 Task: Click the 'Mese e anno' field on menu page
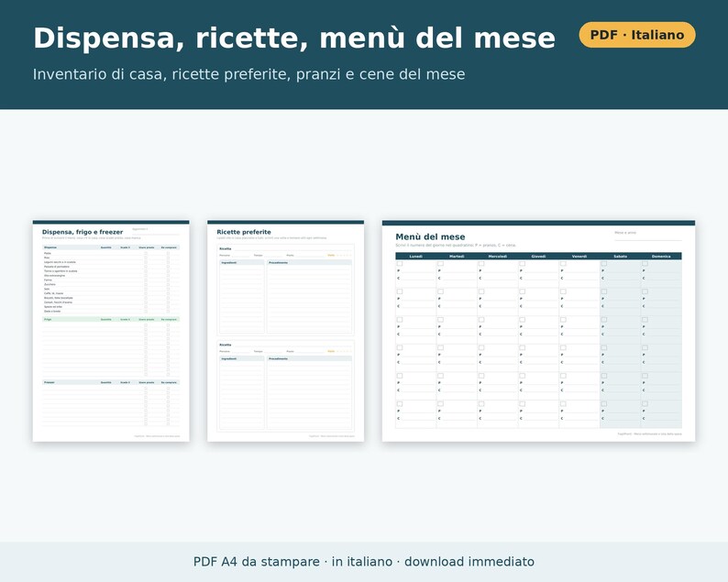point(647,236)
